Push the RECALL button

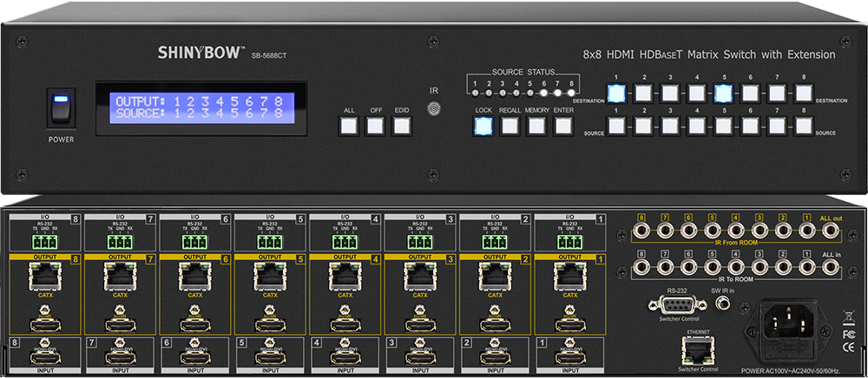tap(510, 126)
